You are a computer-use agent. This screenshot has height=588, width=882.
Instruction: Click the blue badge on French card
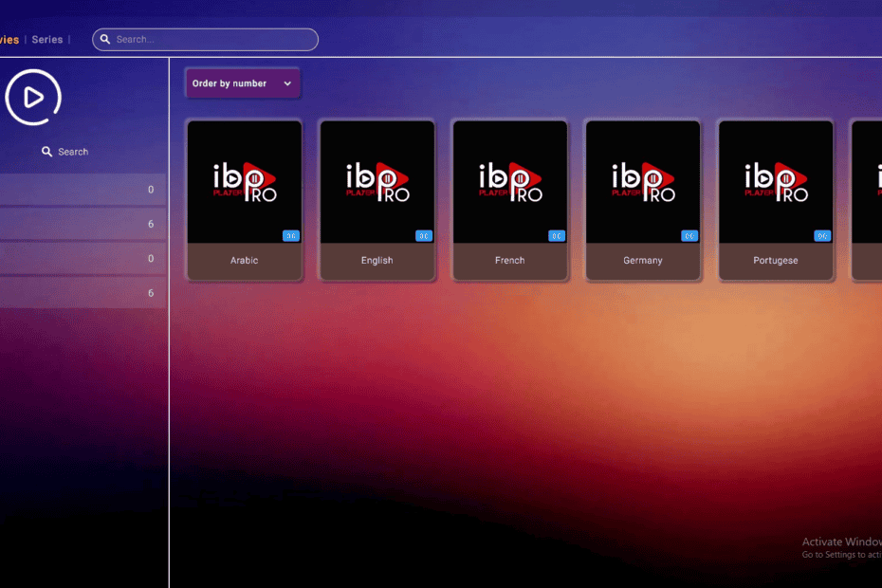coord(557,236)
